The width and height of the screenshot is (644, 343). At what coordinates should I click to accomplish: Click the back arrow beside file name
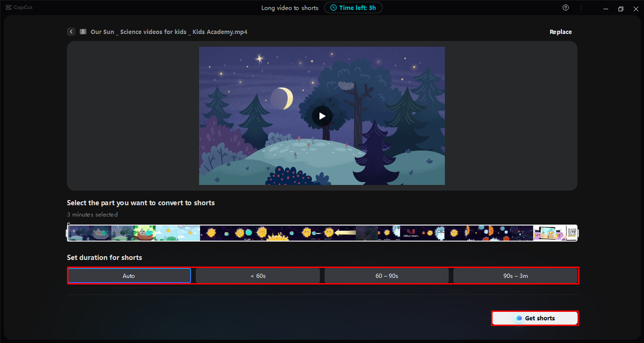pos(71,32)
